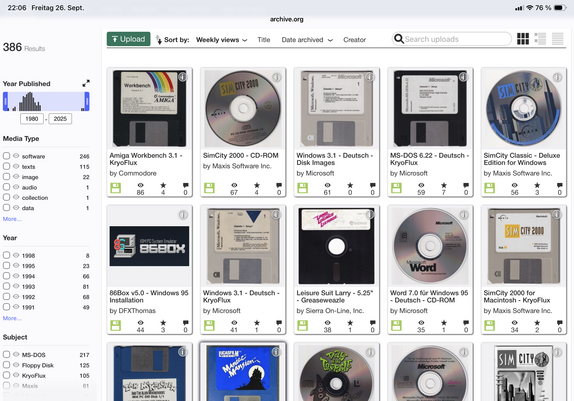The width and height of the screenshot is (574, 401).
Task: Sort results by Title
Action: tap(264, 40)
